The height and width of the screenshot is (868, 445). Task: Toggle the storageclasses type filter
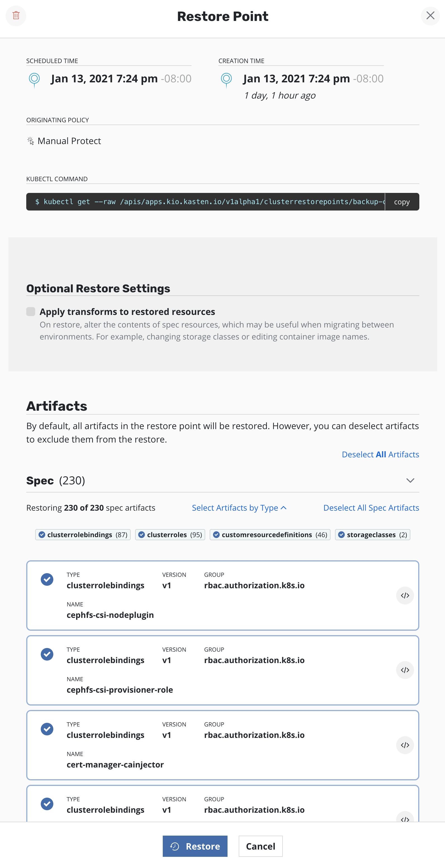click(x=372, y=535)
